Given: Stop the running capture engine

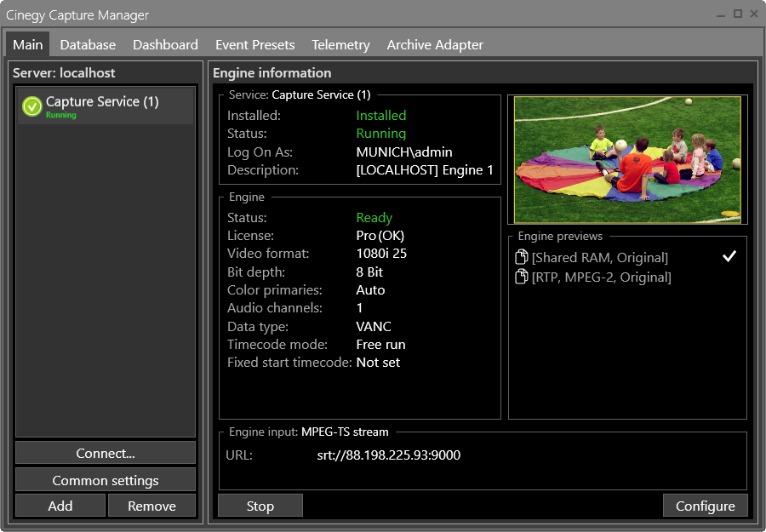Looking at the screenshot, I should pyautogui.click(x=260, y=505).
